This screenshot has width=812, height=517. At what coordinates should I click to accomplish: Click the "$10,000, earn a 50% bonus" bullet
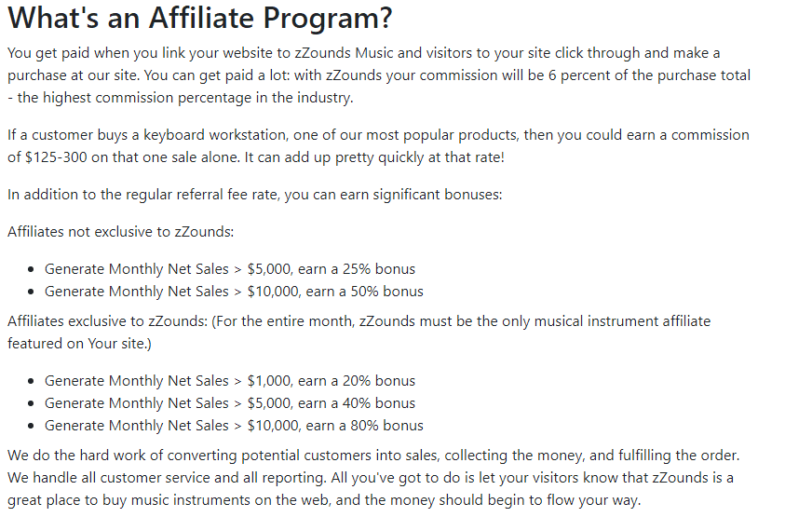234,292
